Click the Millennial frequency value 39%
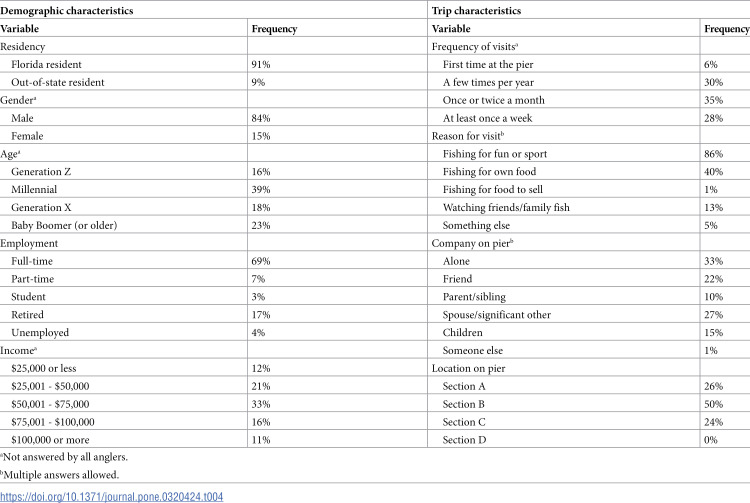 click(x=261, y=189)
